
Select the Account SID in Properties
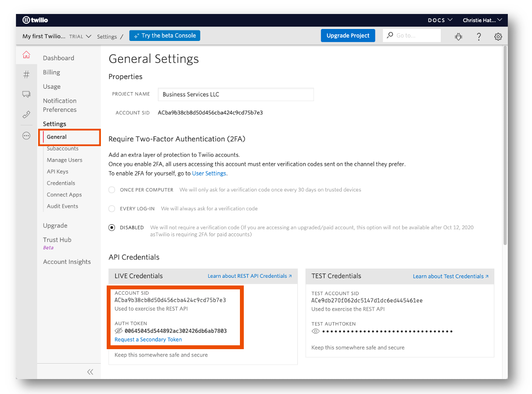tap(210, 112)
